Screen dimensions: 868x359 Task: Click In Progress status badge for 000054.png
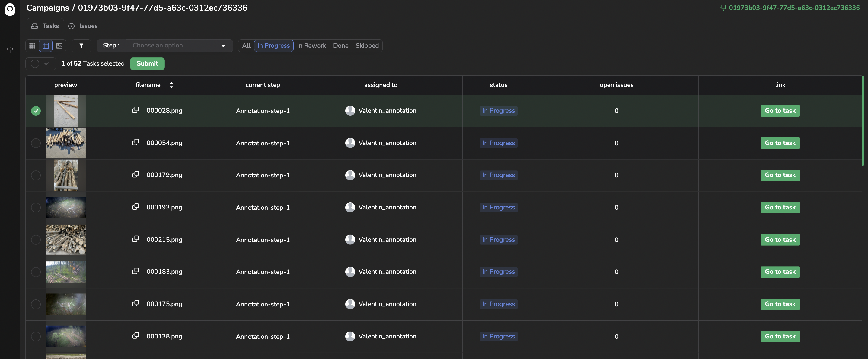click(x=498, y=143)
